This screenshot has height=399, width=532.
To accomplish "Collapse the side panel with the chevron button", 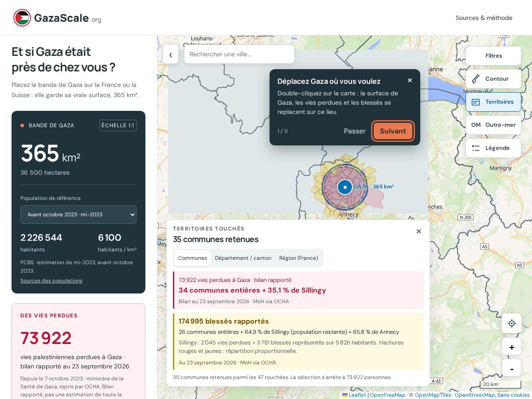I will click(x=171, y=55).
